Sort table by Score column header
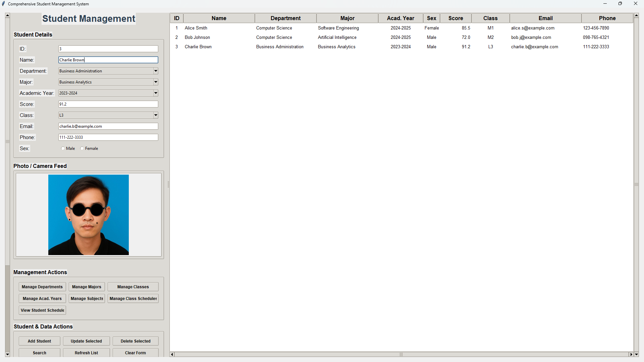This screenshot has height=362, width=644. [x=456, y=18]
